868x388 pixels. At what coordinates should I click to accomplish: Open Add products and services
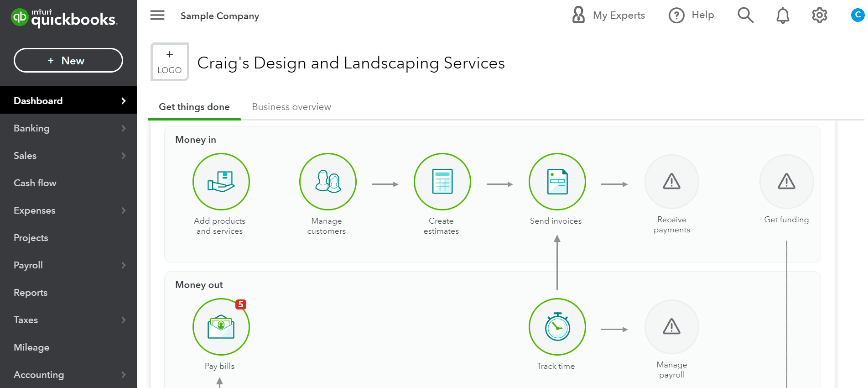pyautogui.click(x=221, y=181)
